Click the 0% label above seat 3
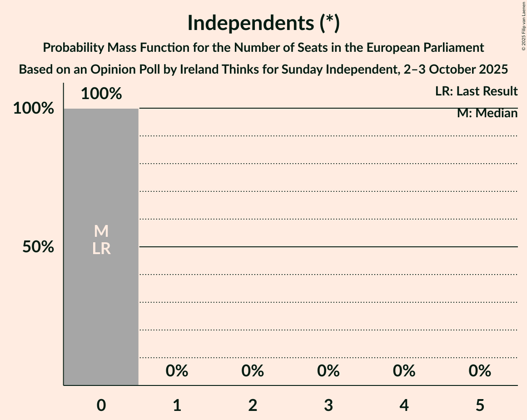 point(328,371)
